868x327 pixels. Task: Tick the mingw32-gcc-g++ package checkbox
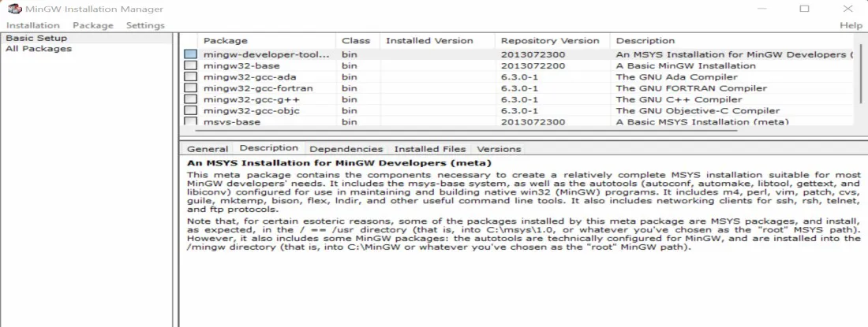click(x=191, y=100)
